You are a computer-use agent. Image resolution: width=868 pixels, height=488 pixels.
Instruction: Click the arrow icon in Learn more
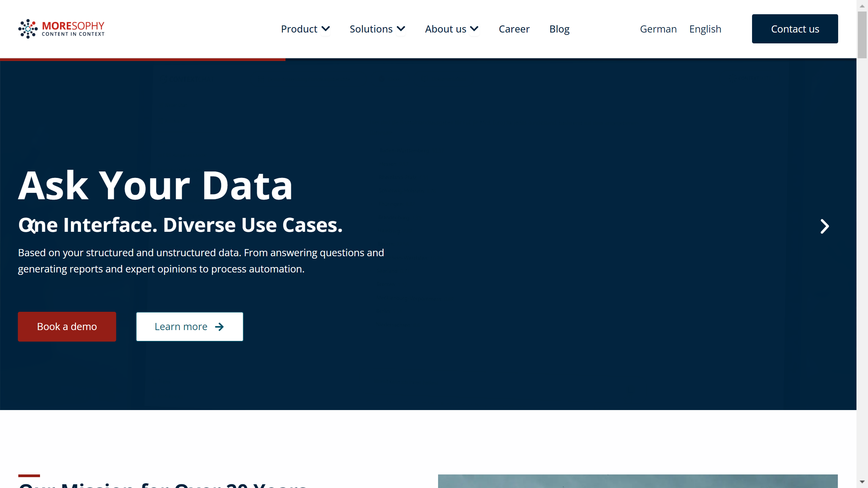219,327
